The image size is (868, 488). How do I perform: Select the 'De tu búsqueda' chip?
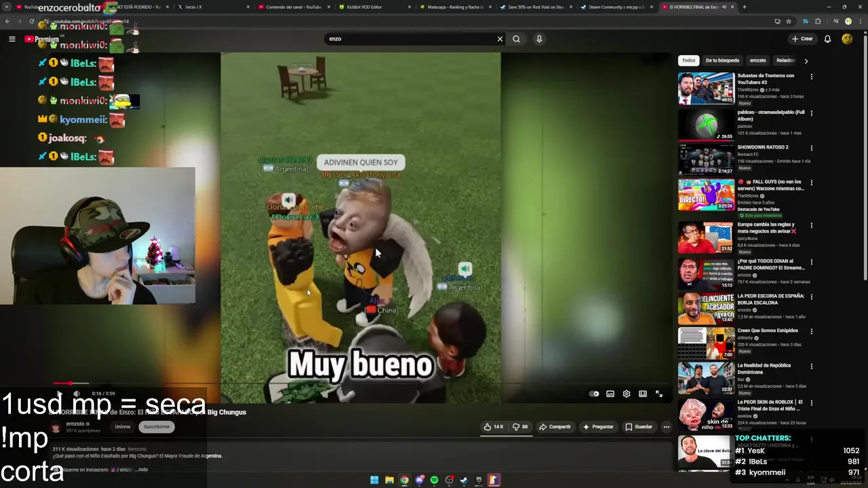[x=722, y=60]
